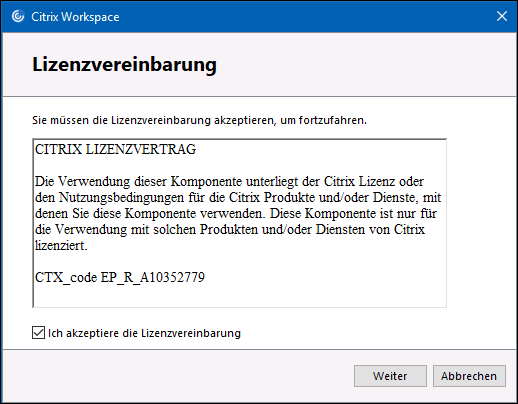Click the line starting 'die Verwendung mit solchen'
The width and height of the screenshot is (518, 404).
coord(230,229)
